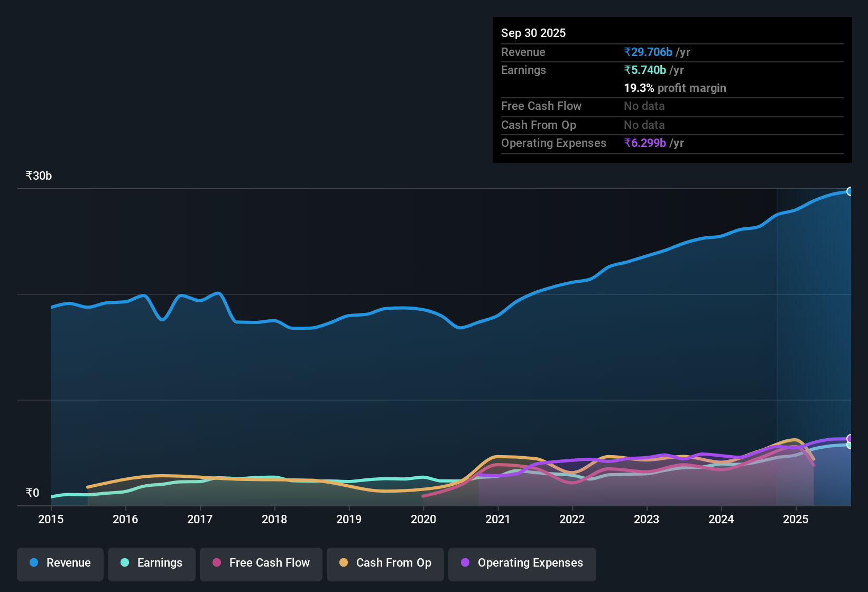
Task: Click the ₹30b axis label
Action: coord(38,175)
